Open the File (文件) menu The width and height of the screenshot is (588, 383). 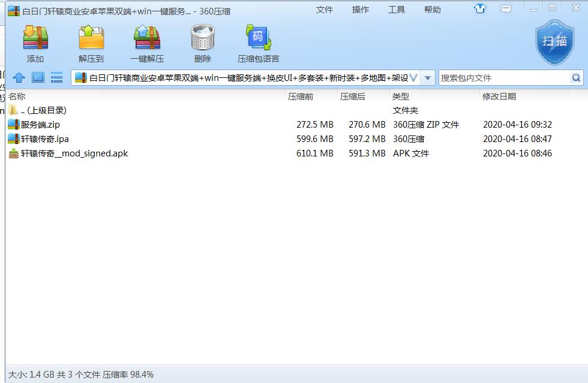click(x=325, y=10)
